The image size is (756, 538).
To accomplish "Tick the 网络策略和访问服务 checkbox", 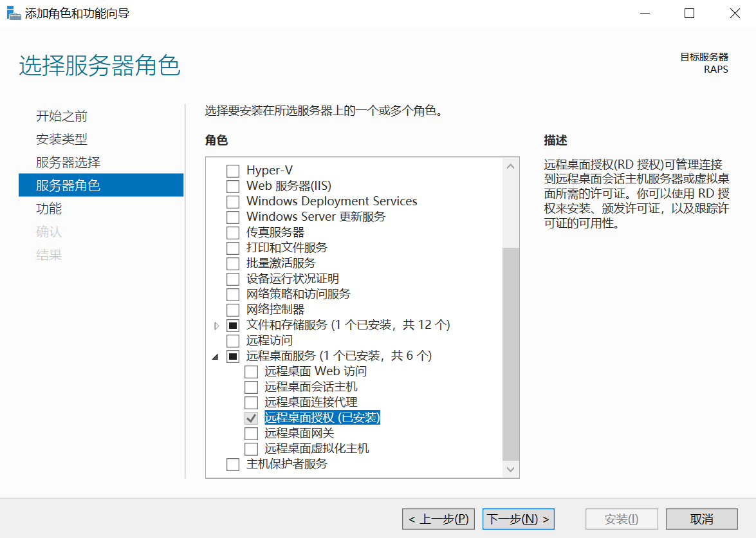I will (x=233, y=294).
